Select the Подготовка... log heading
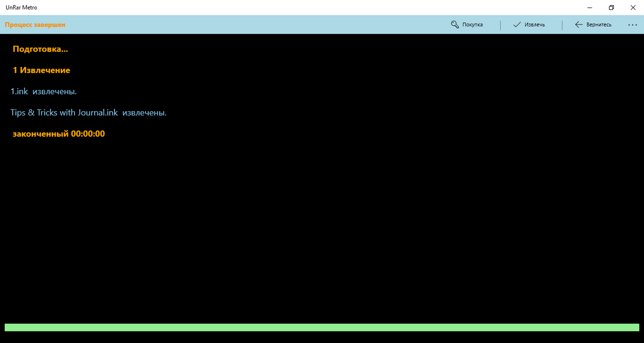This screenshot has height=343, width=644. (40, 49)
